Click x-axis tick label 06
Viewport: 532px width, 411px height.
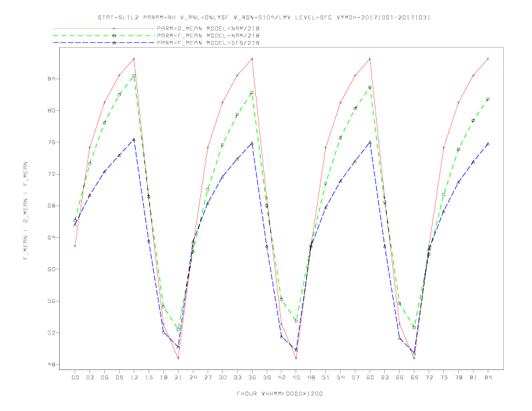pos(105,377)
